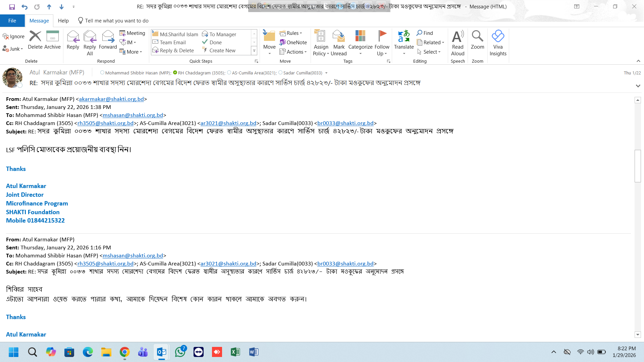Open the File tab
Screen dimensions: 644x362
12,21
